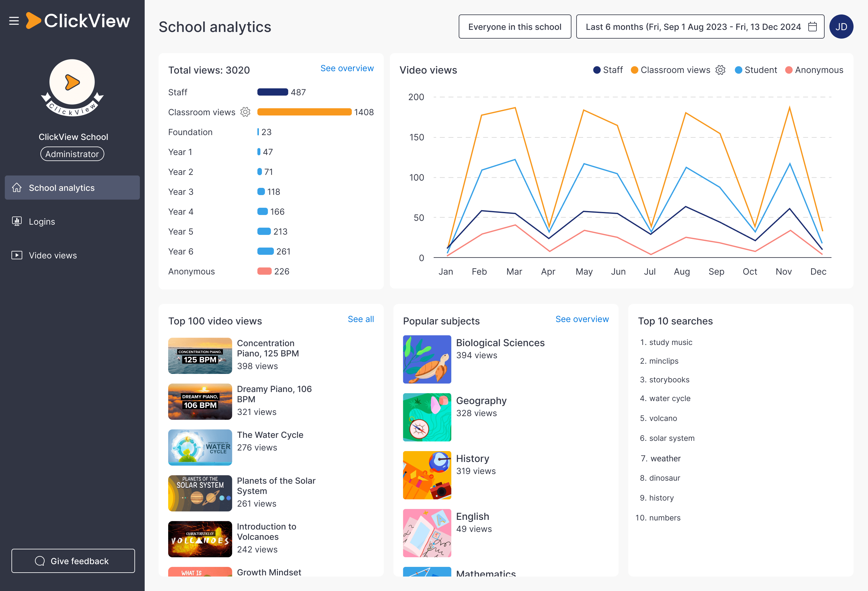This screenshot has width=868, height=591.
Task: Select History subject tile
Action: (x=427, y=475)
